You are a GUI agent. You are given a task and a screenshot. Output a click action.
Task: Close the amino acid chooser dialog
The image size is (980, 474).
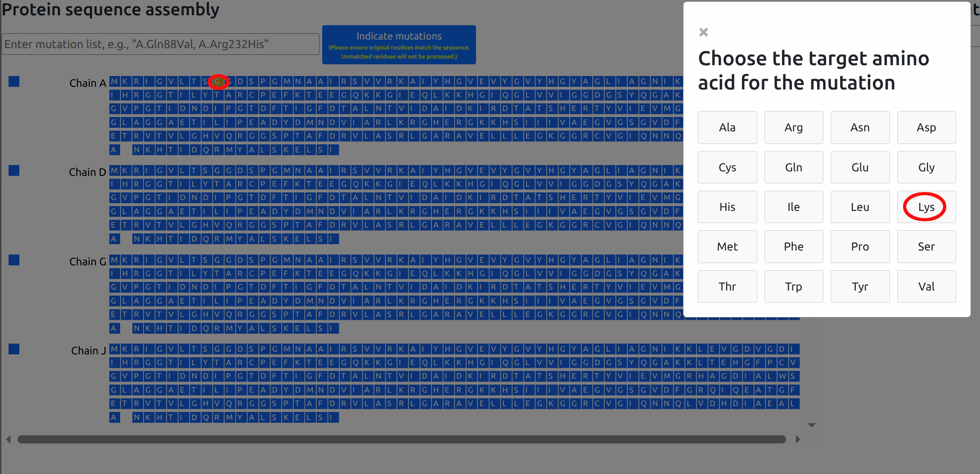703,32
